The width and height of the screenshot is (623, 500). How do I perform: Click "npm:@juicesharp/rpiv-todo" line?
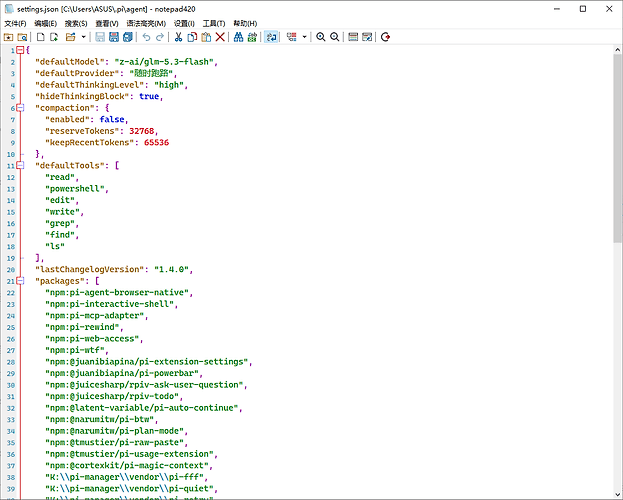112,396
